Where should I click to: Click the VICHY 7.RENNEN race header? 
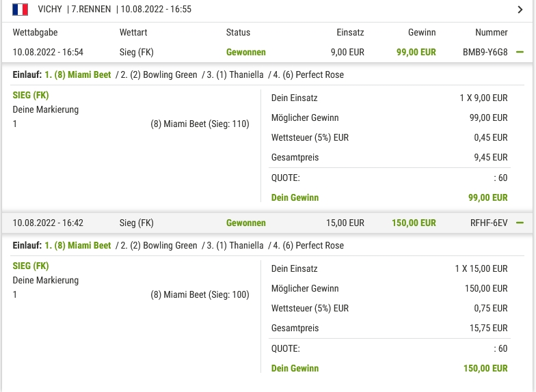click(268, 10)
